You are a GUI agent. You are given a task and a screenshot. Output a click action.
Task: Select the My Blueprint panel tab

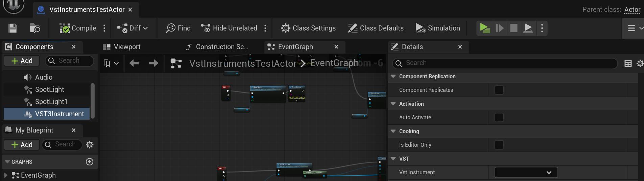34,130
